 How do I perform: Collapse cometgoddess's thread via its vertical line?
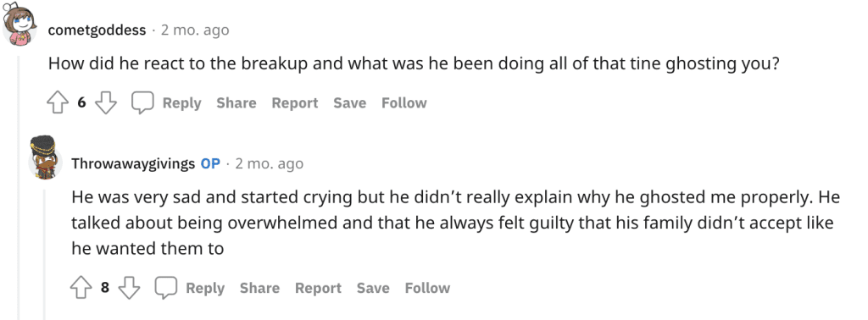point(19,187)
